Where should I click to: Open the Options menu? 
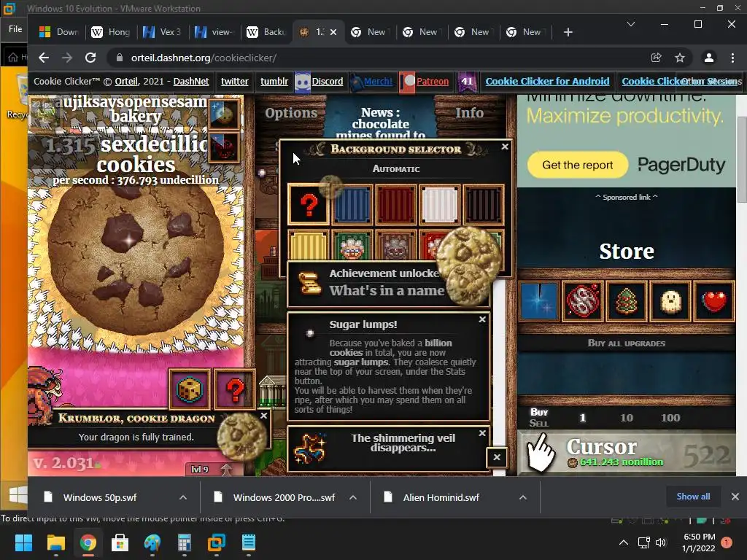[291, 113]
